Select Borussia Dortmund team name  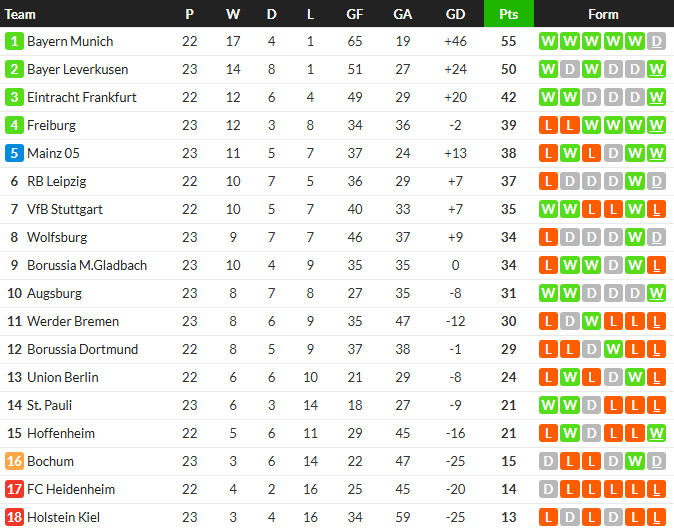pos(83,350)
